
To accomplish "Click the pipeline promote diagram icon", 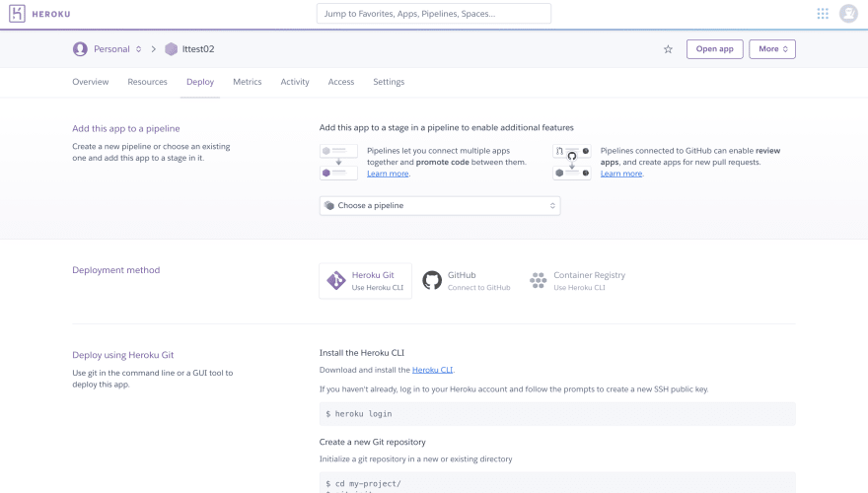I will (x=338, y=162).
